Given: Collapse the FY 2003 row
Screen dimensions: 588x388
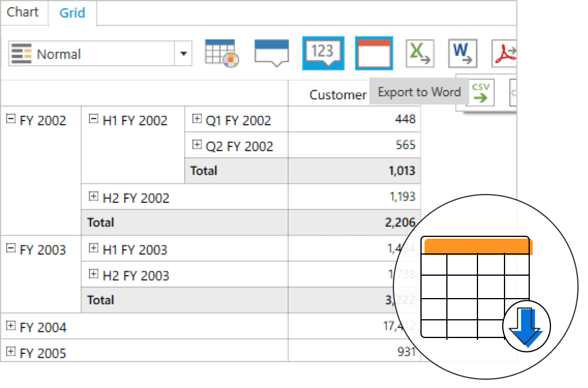Looking at the screenshot, I should (11, 249).
